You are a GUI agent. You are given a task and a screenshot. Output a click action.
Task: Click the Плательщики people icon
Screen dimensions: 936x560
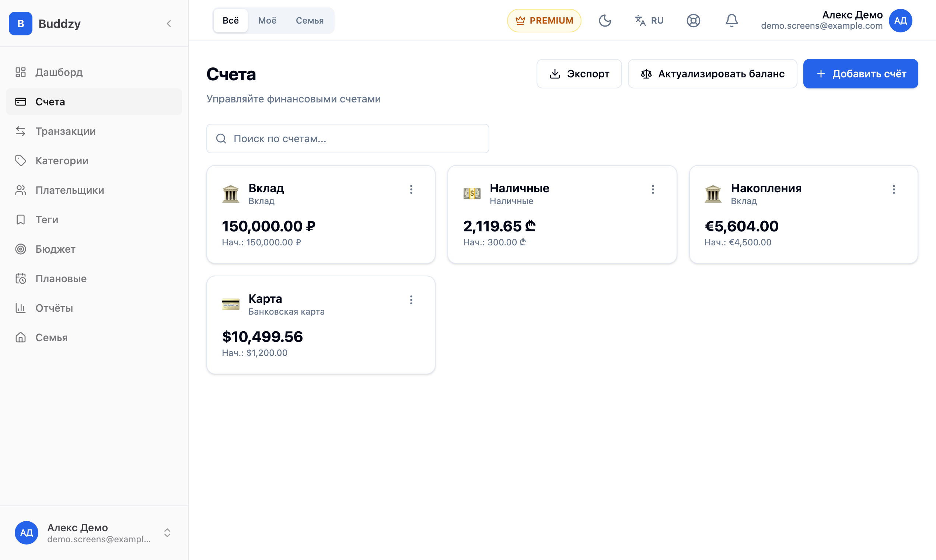(x=20, y=190)
